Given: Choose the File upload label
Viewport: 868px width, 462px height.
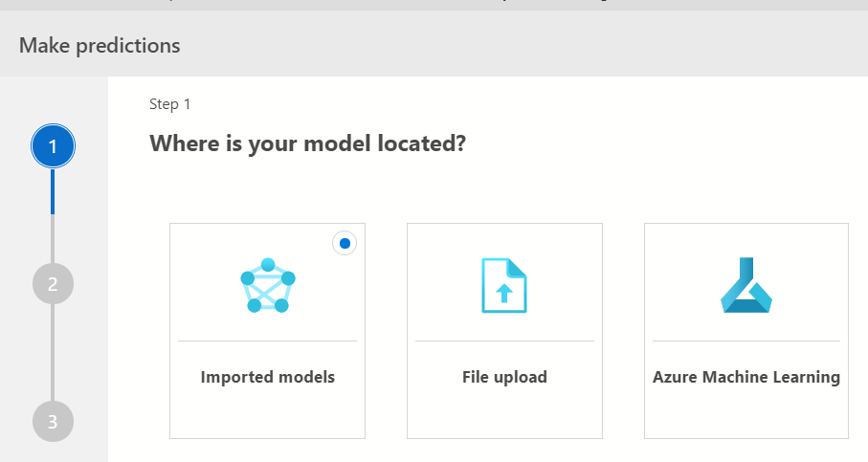Looking at the screenshot, I should pos(505,377).
